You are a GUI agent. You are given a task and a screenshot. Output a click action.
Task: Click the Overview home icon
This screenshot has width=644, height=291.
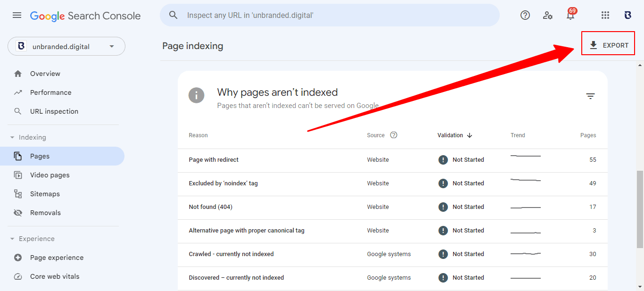(18, 74)
